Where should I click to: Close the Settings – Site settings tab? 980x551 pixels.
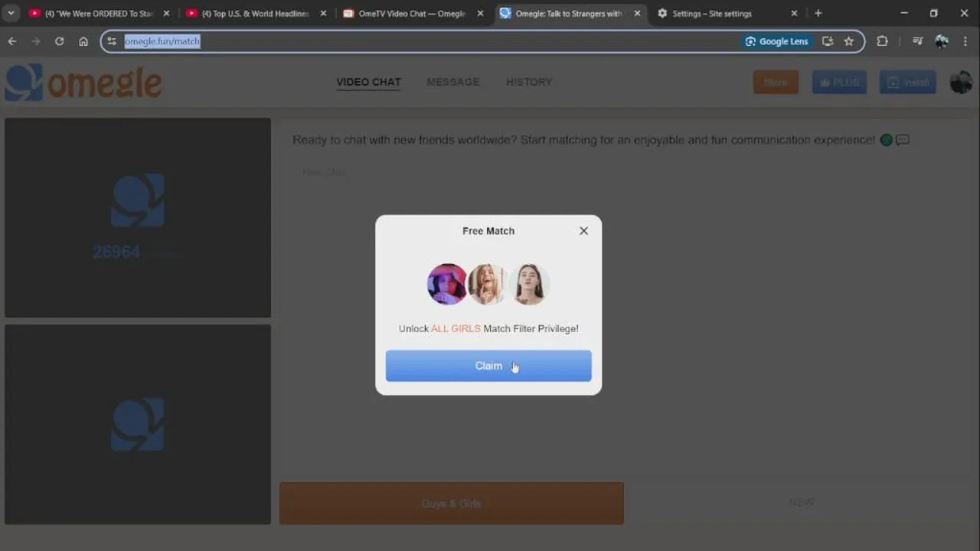(794, 13)
